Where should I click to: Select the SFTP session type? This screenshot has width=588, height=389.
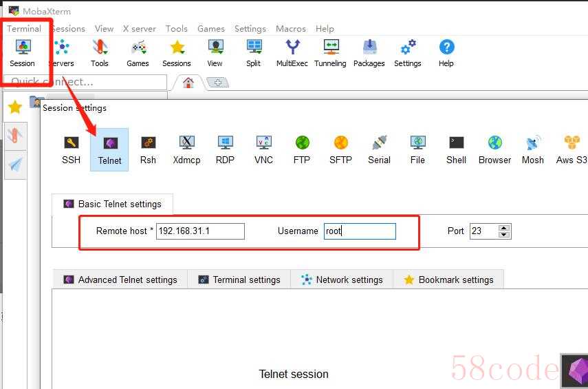(x=340, y=150)
